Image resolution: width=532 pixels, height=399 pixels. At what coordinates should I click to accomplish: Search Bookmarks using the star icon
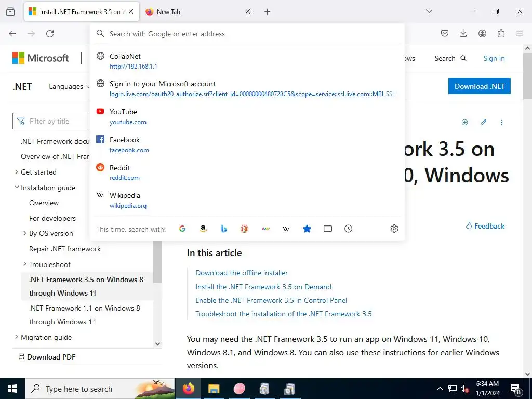[307, 229]
